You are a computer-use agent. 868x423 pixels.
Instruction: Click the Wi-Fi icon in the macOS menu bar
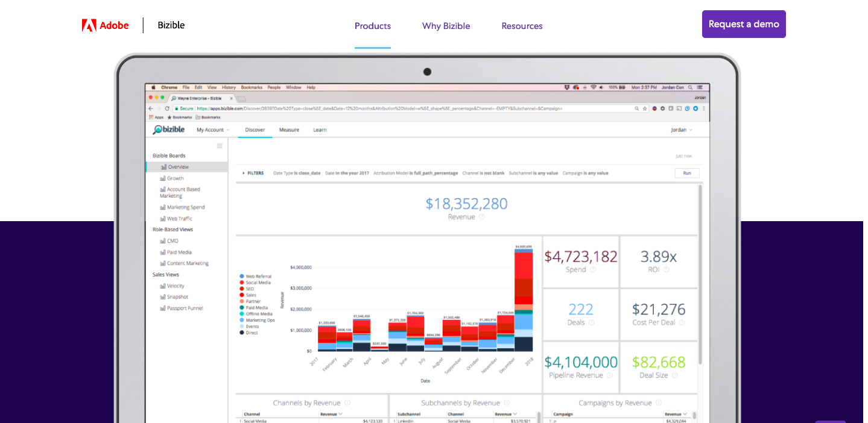[593, 87]
